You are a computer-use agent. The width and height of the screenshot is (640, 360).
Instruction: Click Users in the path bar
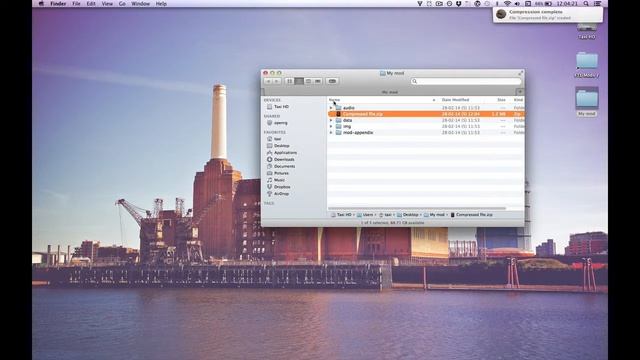[x=365, y=215]
